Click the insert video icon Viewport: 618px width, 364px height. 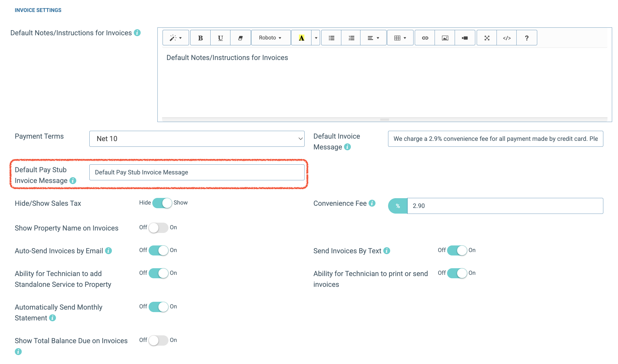point(465,38)
